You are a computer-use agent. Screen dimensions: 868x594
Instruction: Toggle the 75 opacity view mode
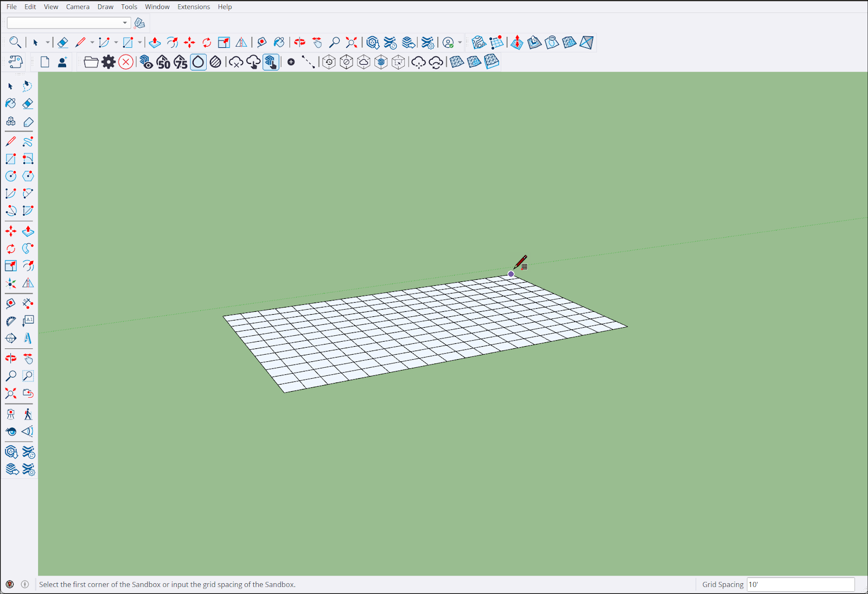[180, 62]
